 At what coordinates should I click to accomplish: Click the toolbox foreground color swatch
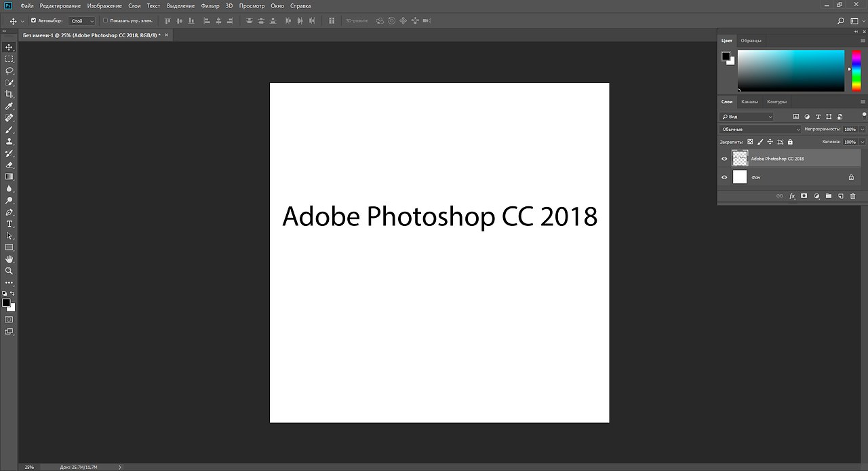[x=6, y=303]
